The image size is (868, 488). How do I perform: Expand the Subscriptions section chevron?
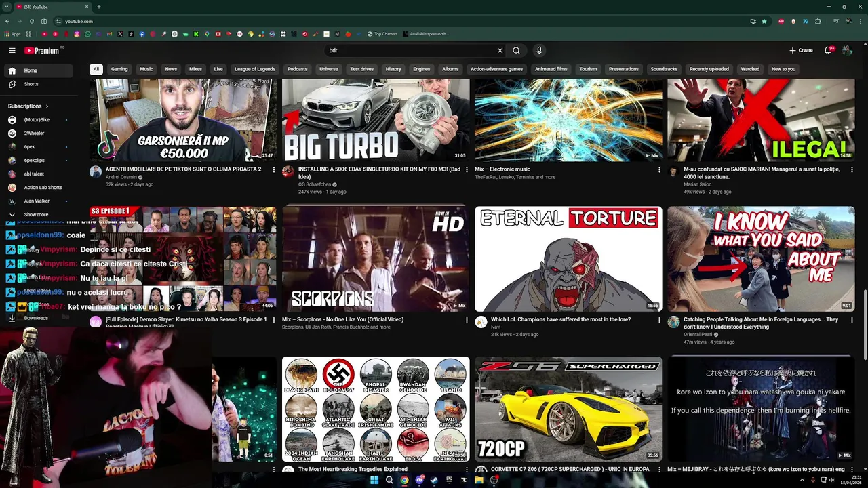pyautogui.click(x=47, y=106)
